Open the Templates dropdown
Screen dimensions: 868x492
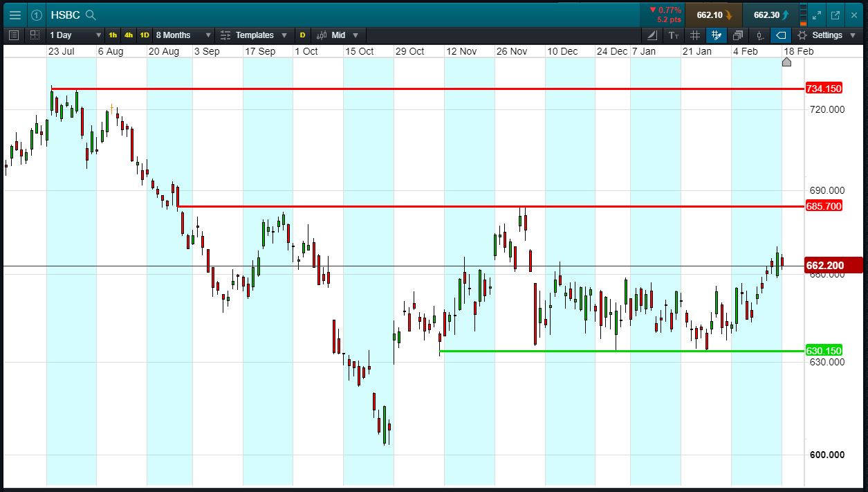click(x=255, y=35)
